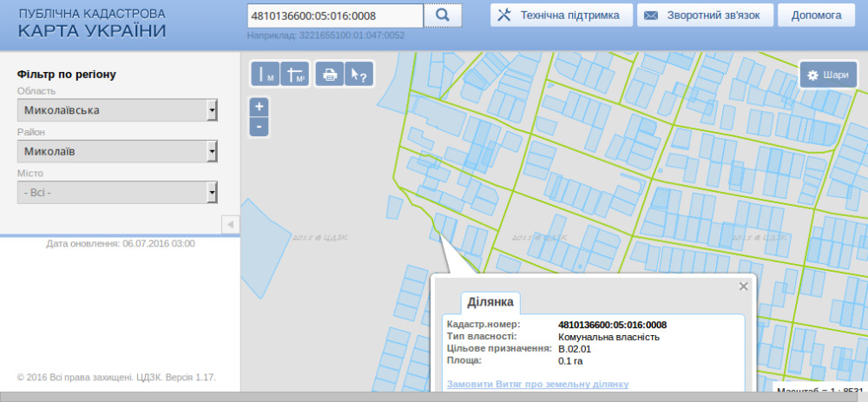Open the Район dropdown Миколаїв
This screenshot has height=402, width=868.
[x=116, y=151]
